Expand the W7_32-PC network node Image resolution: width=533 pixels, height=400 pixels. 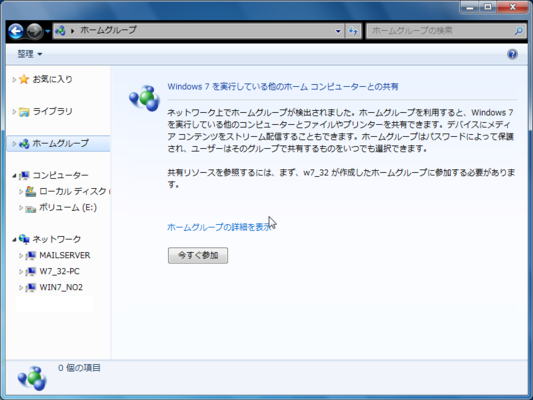(20, 272)
